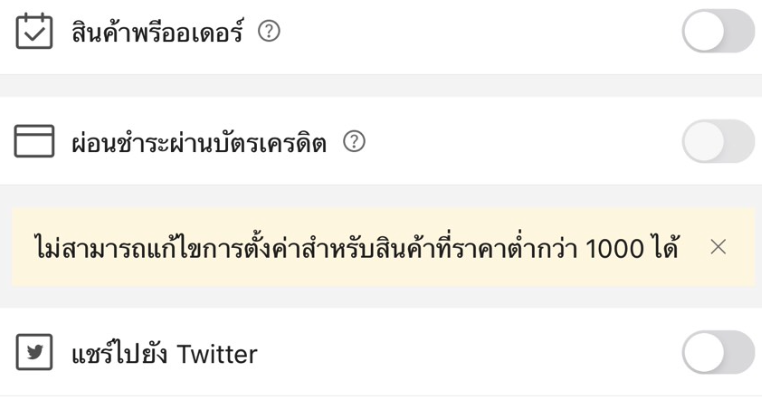Click the pre-order calendar checkmark icon
This screenshot has height=404, width=762.
(34, 31)
